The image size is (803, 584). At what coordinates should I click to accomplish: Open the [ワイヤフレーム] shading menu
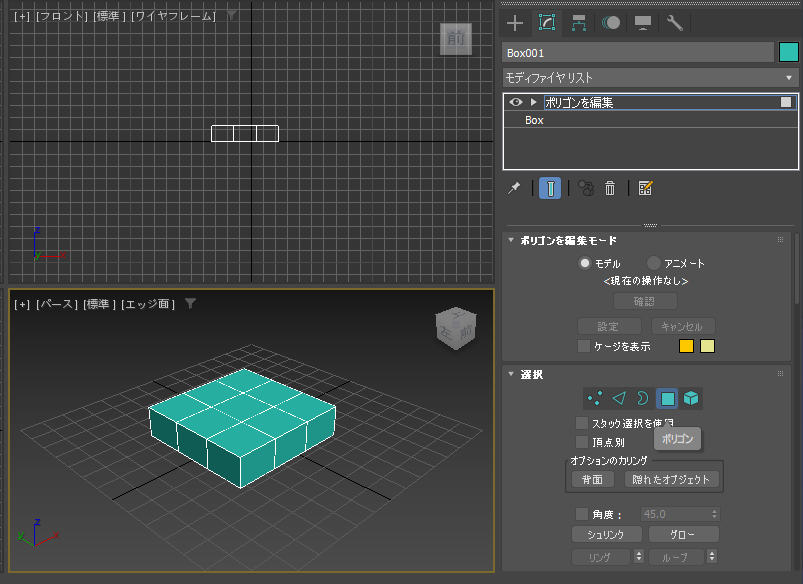(x=174, y=16)
